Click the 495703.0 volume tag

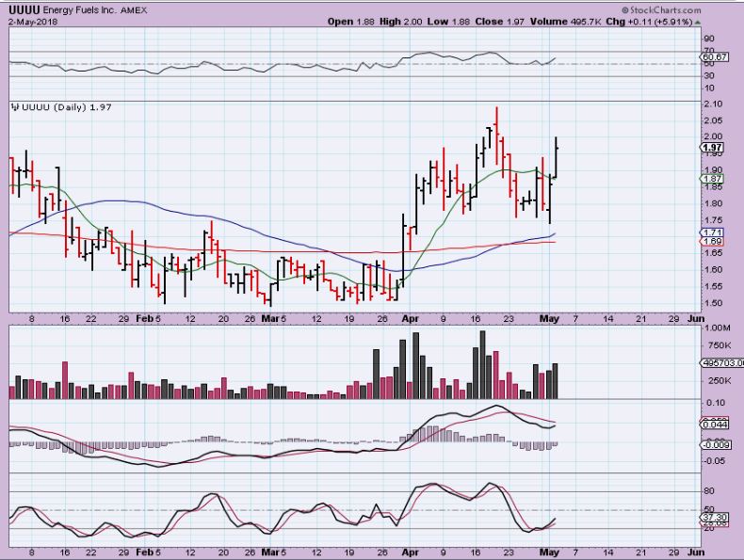coord(722,362)
